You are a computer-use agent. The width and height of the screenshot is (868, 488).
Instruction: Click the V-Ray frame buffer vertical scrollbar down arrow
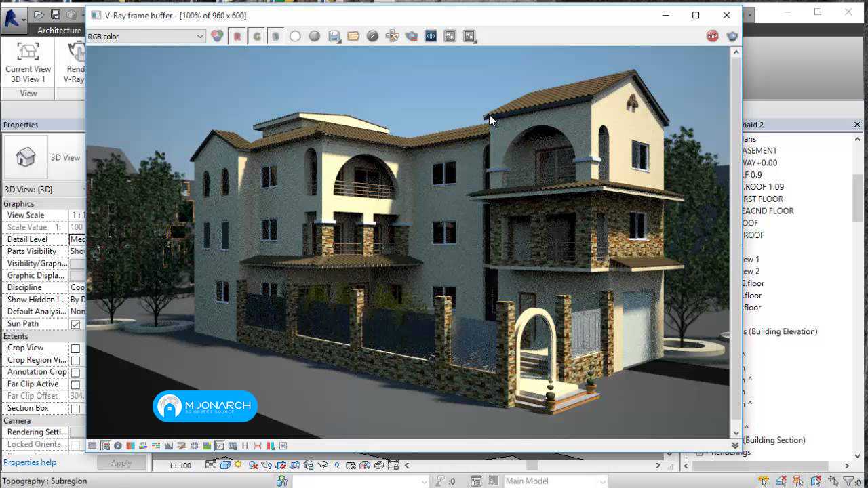736,434
